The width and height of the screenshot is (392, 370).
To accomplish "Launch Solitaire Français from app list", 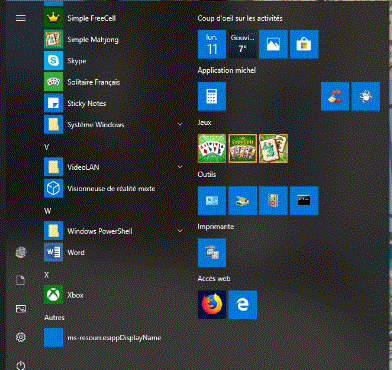I will (115, 82).
